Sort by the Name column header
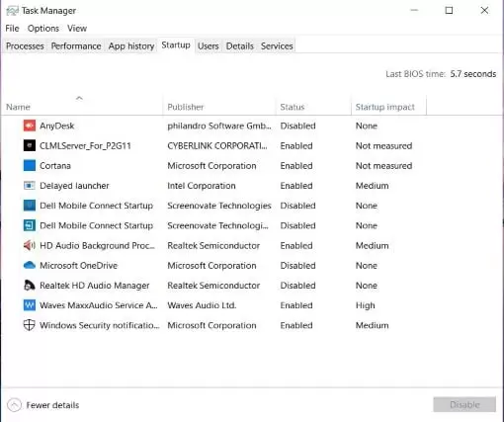This screenshot has height=422, width=504. (x=82, y=107)
